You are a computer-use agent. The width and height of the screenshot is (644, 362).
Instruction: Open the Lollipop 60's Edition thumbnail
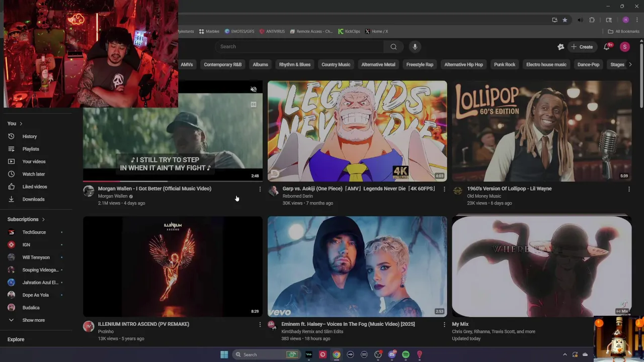pos(541,131)
